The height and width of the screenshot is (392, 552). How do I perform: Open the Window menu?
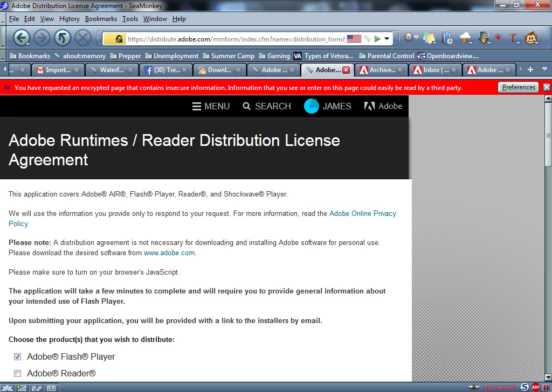(x=155, y=19)
